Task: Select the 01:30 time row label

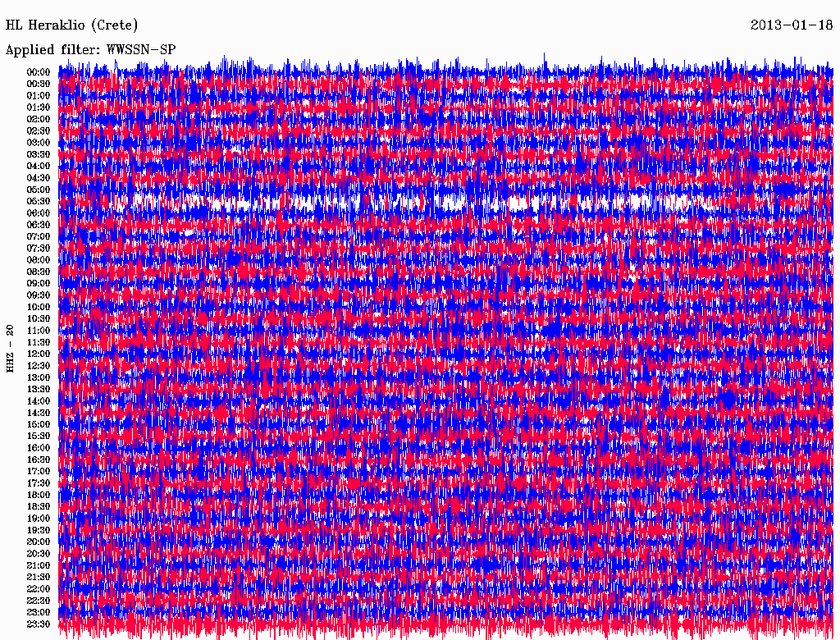Action: pyautogui.click(x=39, y=107)
